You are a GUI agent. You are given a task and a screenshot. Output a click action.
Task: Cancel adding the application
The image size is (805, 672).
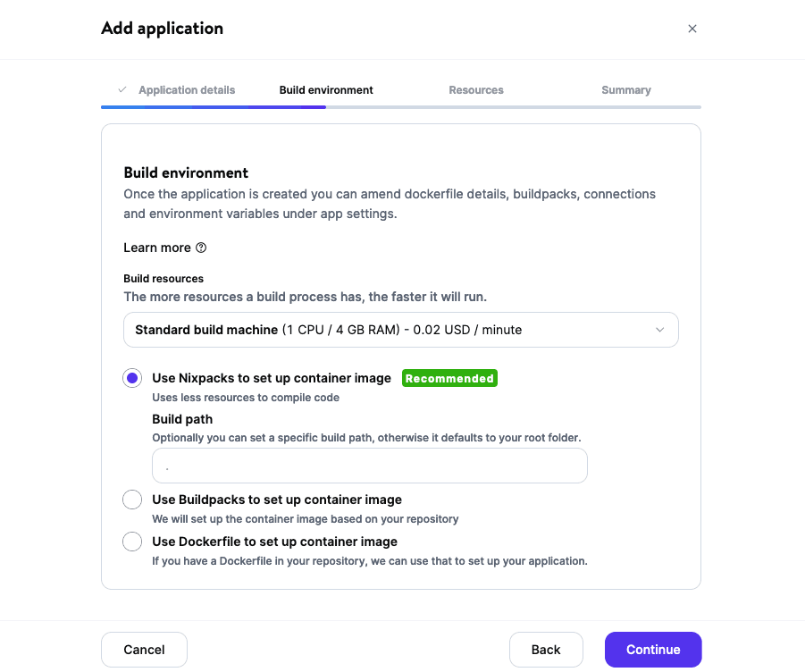tap(144, 650)
